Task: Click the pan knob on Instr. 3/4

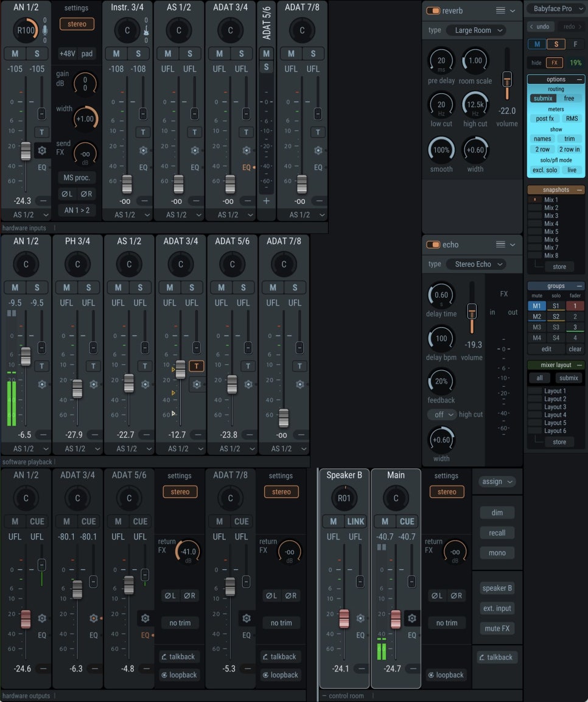Action: tap(127, 30)
